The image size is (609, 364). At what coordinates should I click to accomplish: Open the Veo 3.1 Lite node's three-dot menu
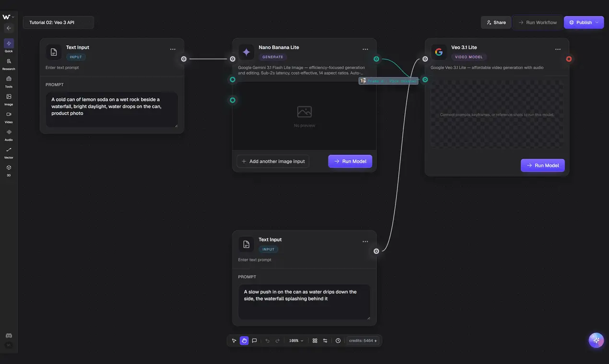[x=558, y=49]
